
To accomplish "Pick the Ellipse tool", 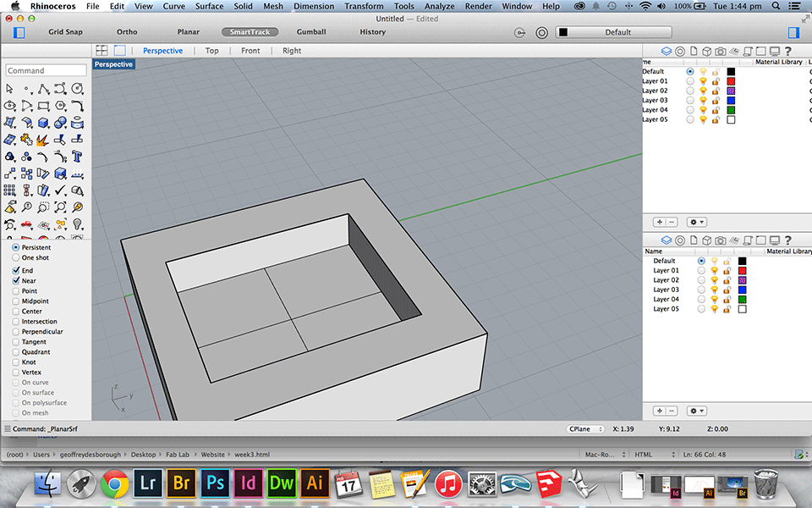I will pyautogui.click(x=10, y=106).
